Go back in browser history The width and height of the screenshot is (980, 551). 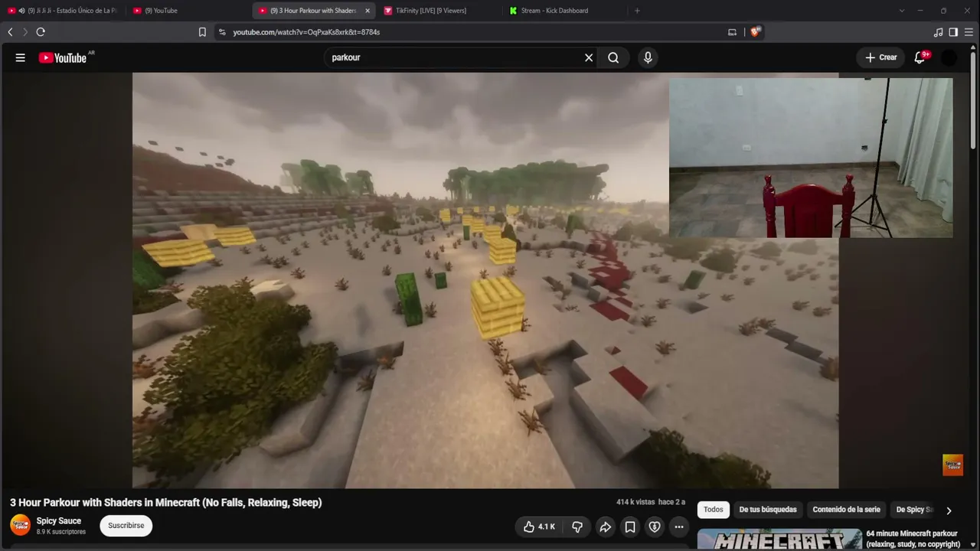tap(10, 32)
